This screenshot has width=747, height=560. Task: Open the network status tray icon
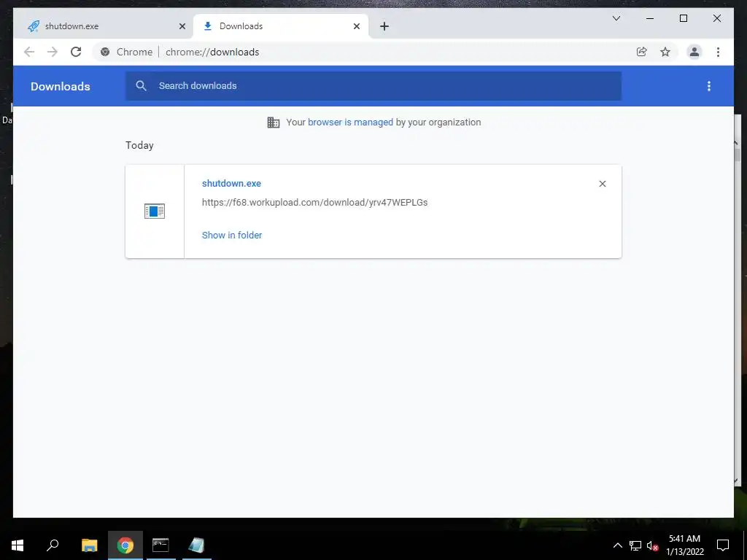[x=635, y=545]
